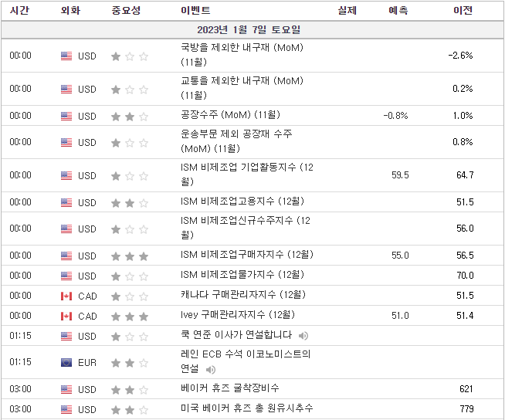
Task: Click the 중요성 column header
Action: tap(126, 10)
